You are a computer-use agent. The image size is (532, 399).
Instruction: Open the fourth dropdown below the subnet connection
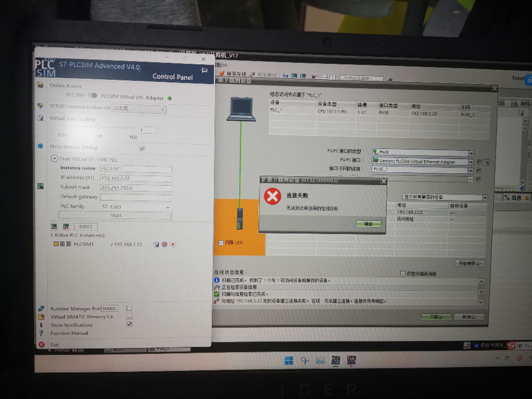click(470, 179)
